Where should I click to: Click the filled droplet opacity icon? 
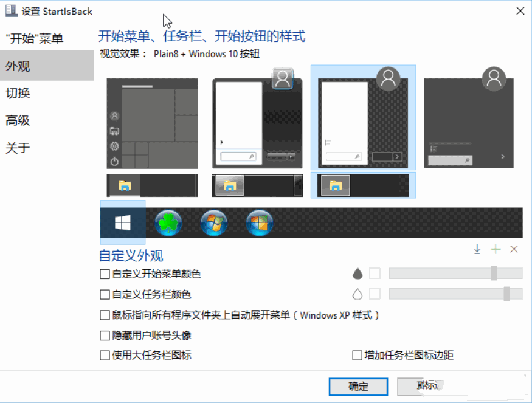point(358,274)
